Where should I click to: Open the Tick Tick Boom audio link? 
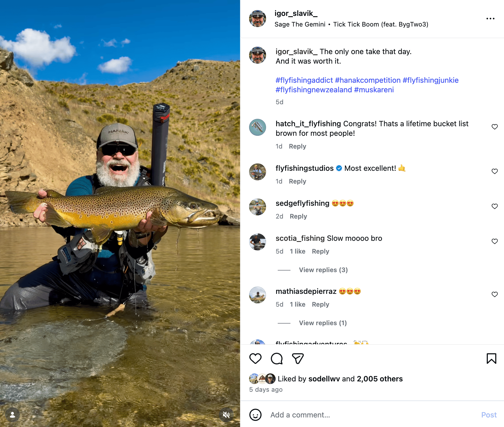[380, 24]
